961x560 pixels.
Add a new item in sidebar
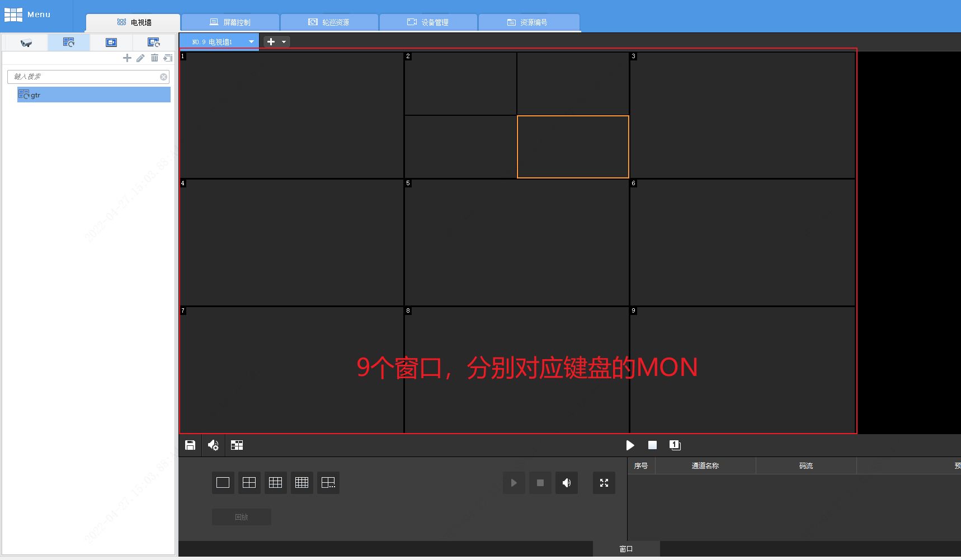[x=127, y=58]
